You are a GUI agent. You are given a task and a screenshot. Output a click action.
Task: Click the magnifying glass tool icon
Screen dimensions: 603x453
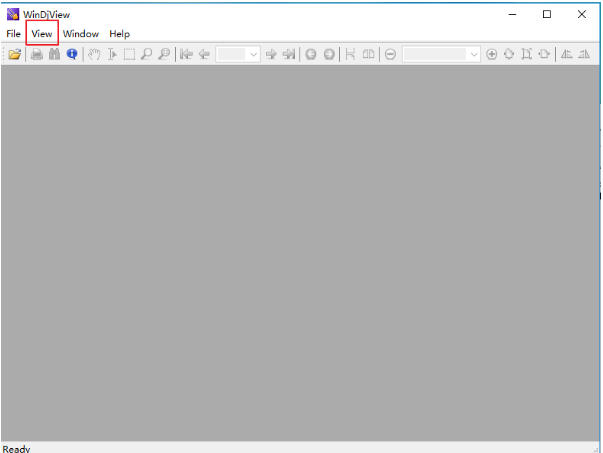click(146, 54)
